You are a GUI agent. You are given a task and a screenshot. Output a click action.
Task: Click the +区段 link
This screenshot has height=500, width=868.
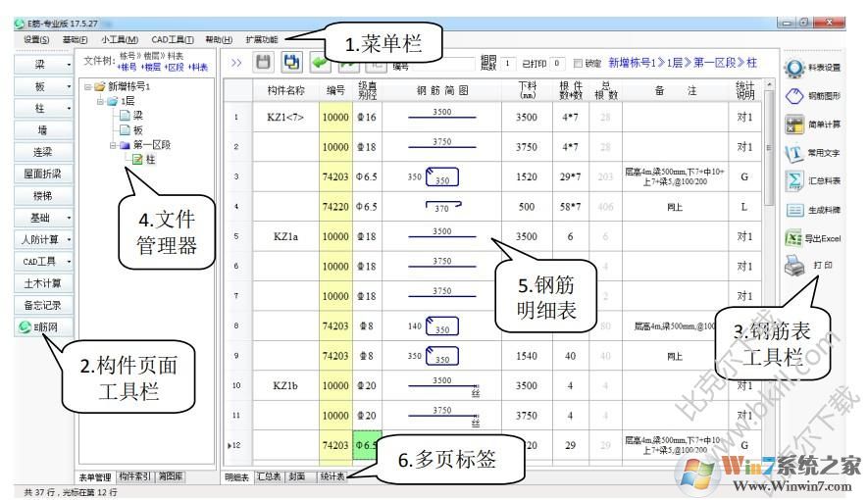pyautogui.click(x=175, y=67)
